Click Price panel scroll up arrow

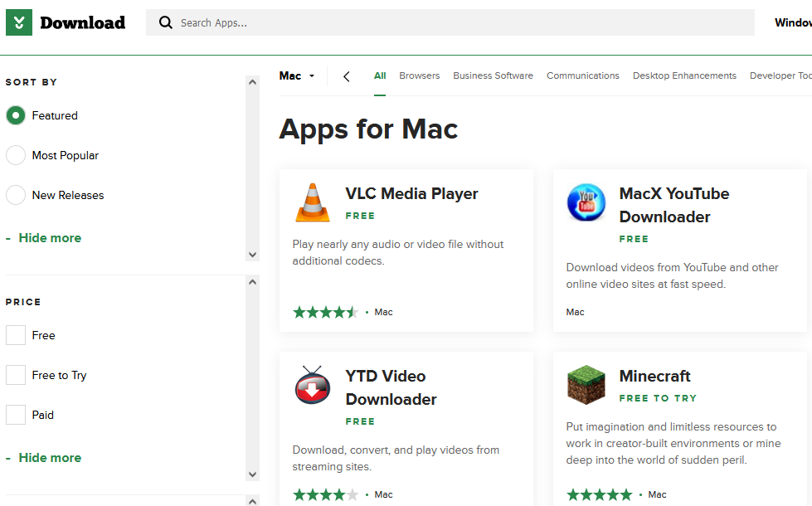(252, 282)
